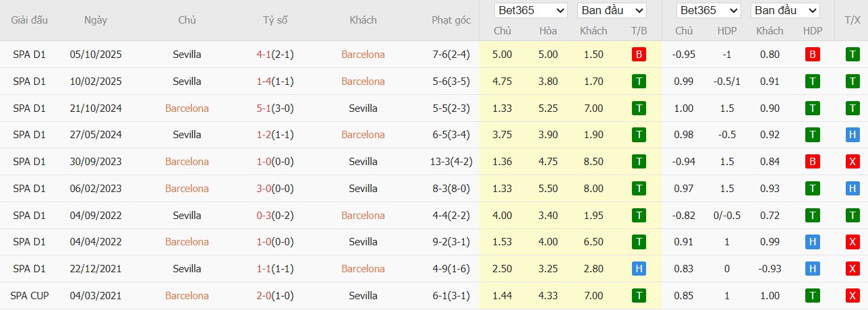Open first Ban đầu odds dropdown

pyautogui.click(x=612, y=11)
